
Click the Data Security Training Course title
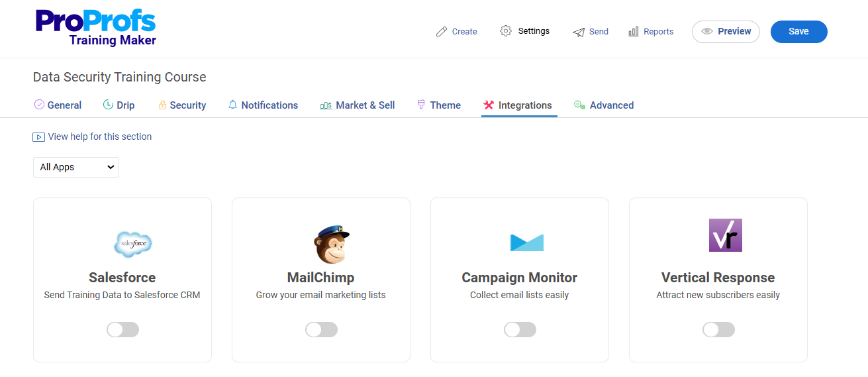click(x=120, y=77)
